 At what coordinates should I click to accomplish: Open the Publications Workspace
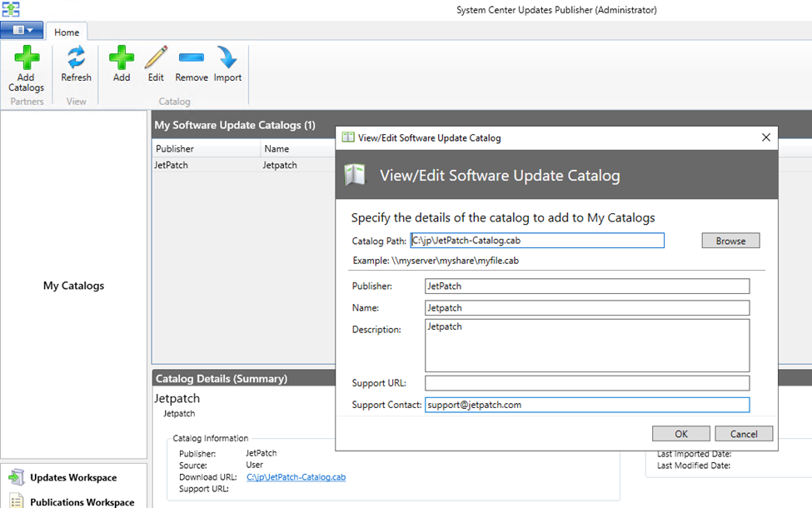[x=82, y=502]
